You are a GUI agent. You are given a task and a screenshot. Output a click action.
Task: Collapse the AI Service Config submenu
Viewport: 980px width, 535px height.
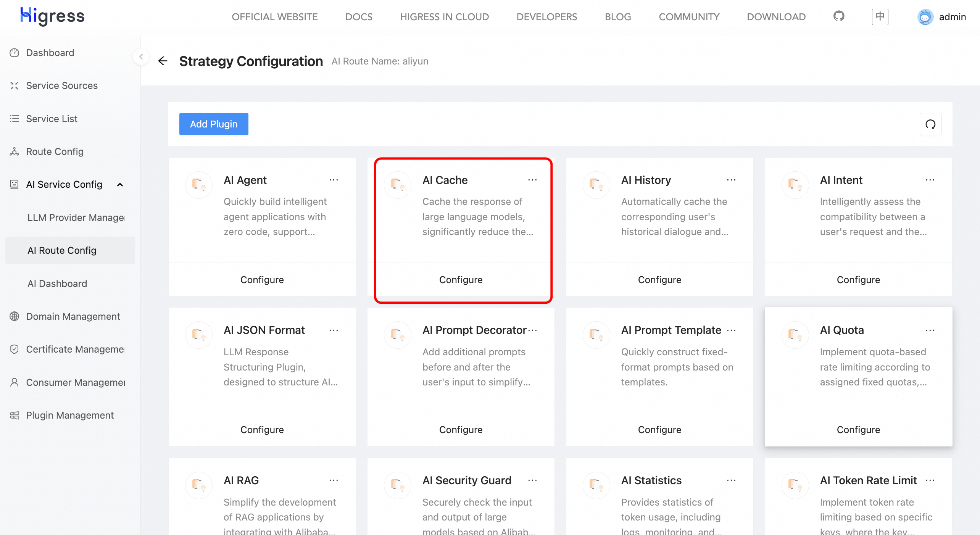120,185
